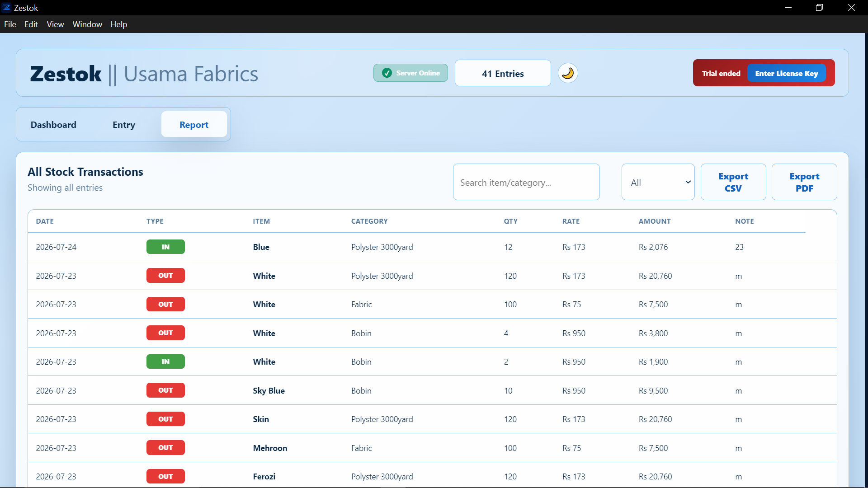The height and width of the screenshot is (488, 868).
Task: Click the Mehroon item name
Action: [270, 448]
